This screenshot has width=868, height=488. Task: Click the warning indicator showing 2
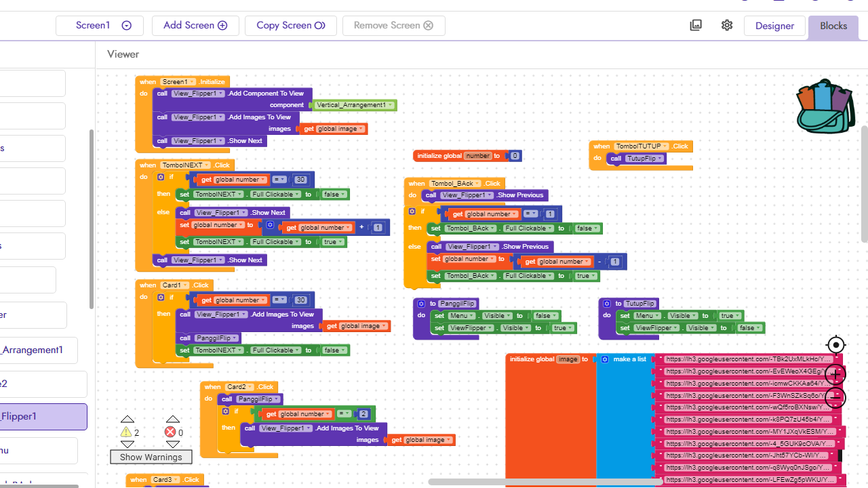126,432
